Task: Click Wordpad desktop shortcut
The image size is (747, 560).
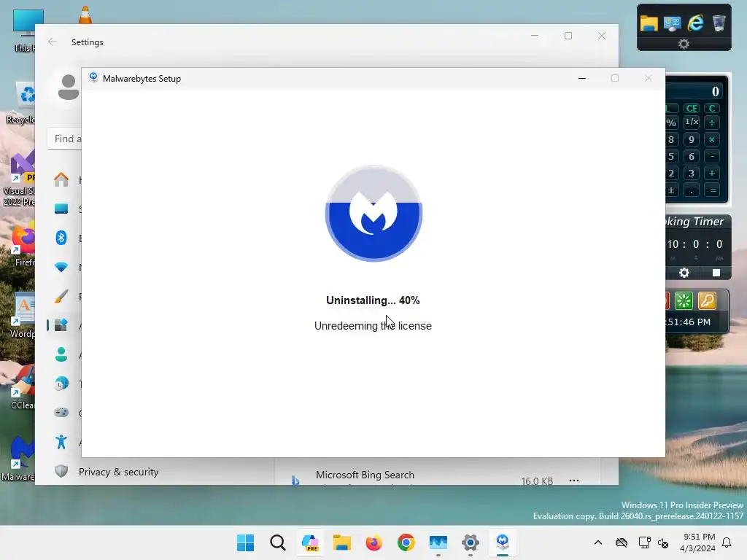Action: click(22, 316)
